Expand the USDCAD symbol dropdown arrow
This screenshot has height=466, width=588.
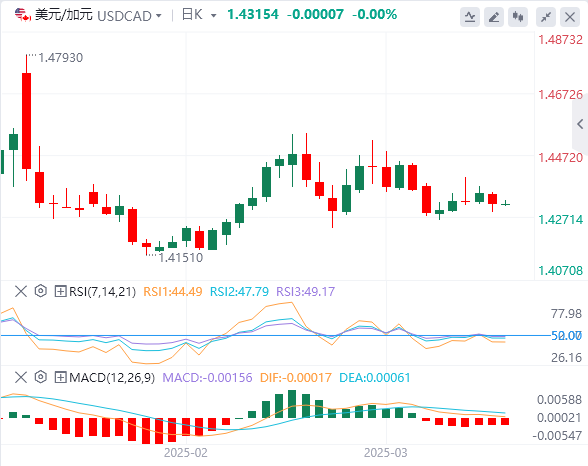coord(159,16)
